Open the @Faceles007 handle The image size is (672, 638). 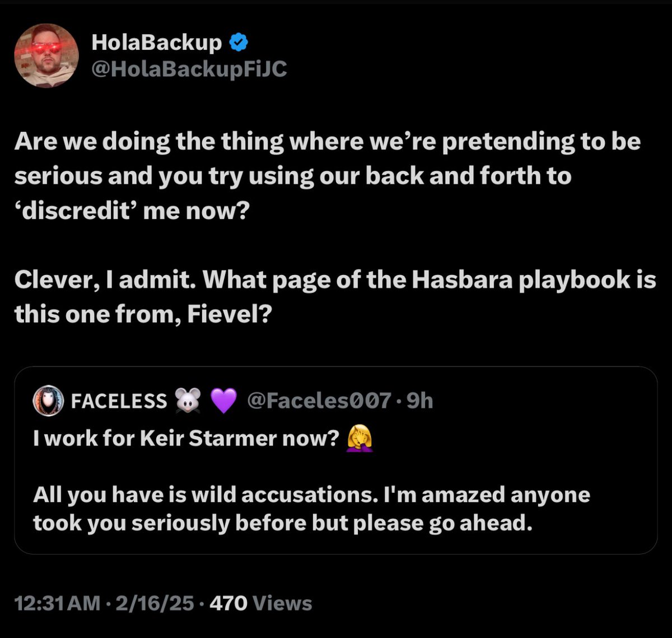pos(319,401)
